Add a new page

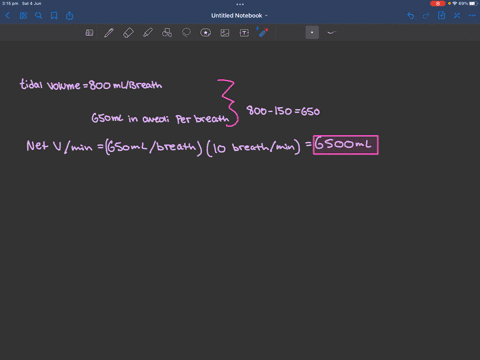click(441, 15)
